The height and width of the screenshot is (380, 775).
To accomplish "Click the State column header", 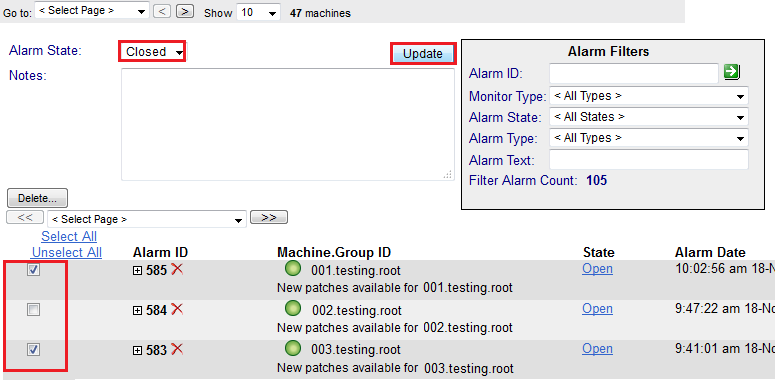I will (x=599, y=253).
